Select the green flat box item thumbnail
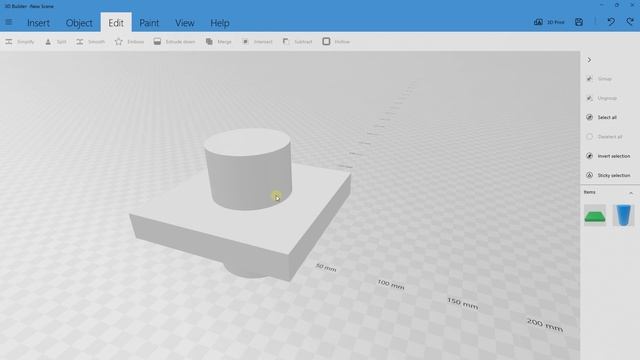 pyautogui.click(x=595, y=216)
